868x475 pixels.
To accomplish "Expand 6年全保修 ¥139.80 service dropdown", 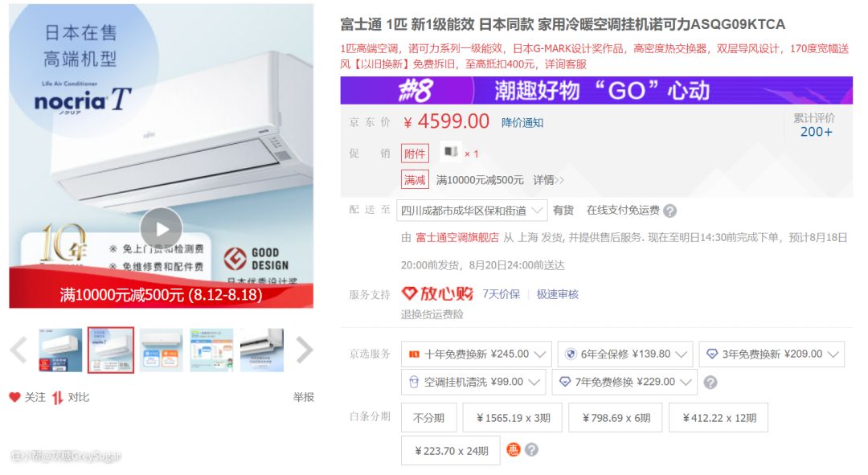I will [x=625, y=354].
